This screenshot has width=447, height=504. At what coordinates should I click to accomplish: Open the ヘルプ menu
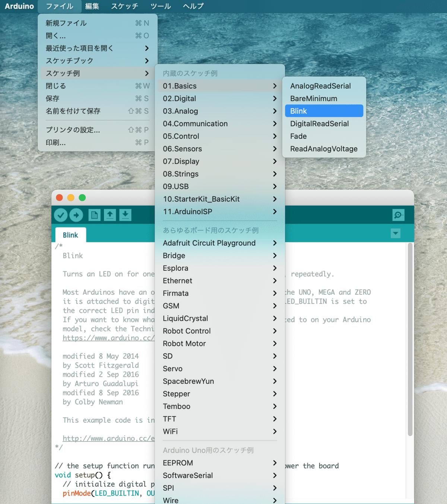click(193, 6)
